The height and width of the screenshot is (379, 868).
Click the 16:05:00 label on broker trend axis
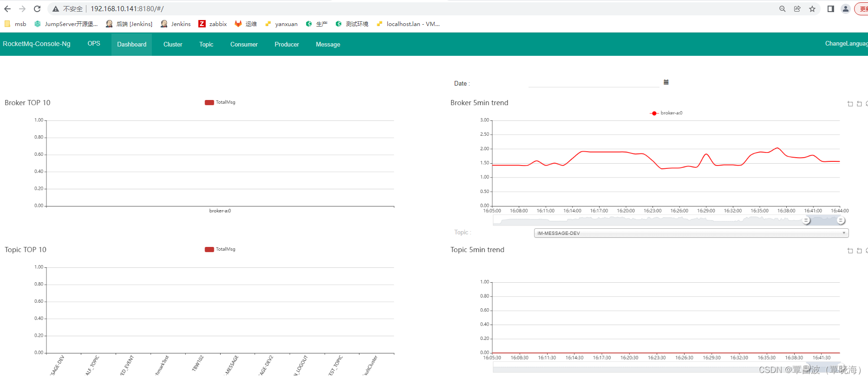tap(492, 211)
